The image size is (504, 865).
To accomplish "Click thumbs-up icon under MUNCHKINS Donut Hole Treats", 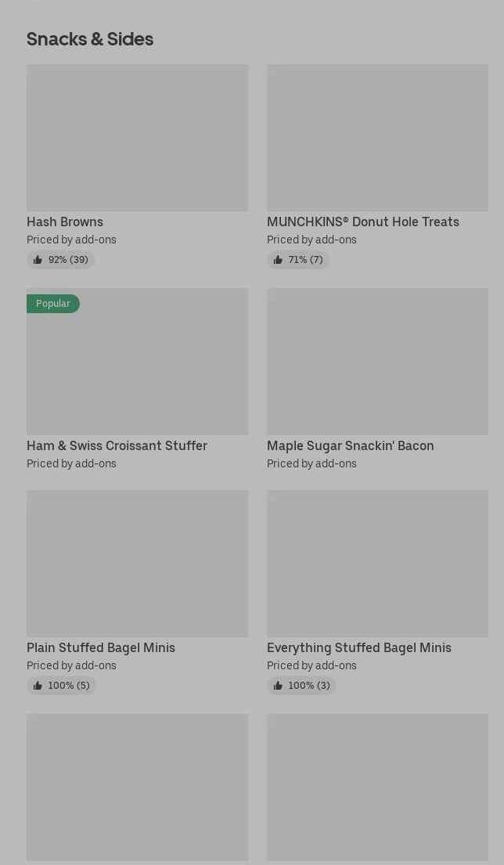I will click(x=278, y=260).
